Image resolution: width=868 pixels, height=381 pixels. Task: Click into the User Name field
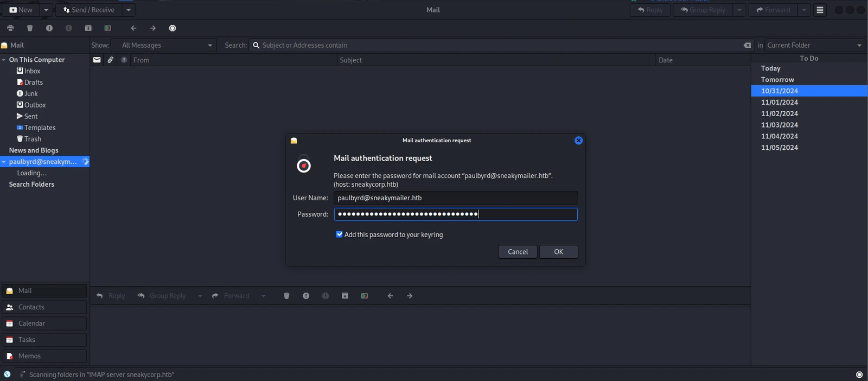coord(456,198)
